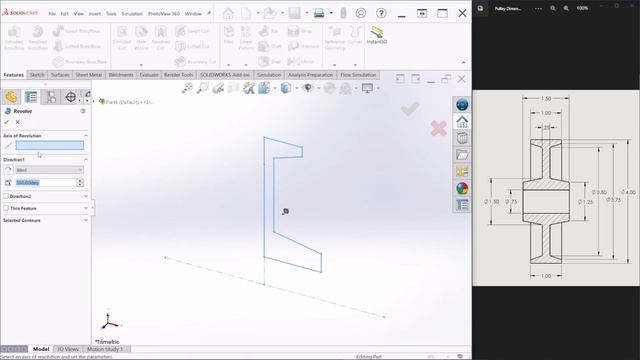This screenshot has width=640, height=360.
Task: Open the ConfigurationManager tab
Action: [51, 97]
